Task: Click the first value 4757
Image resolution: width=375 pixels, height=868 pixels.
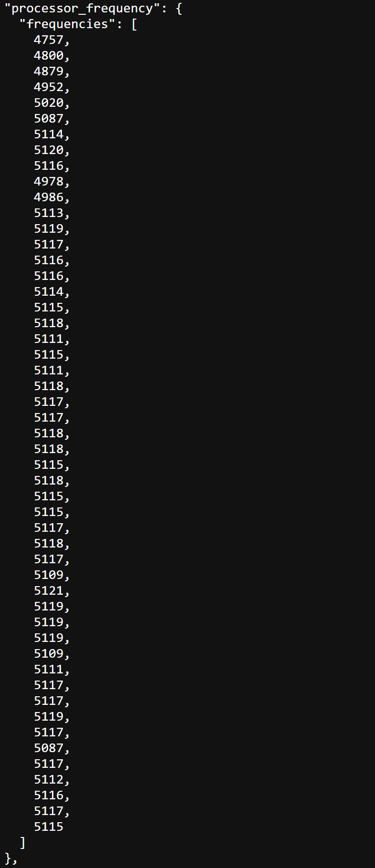Action: click(x=49, y=40)
